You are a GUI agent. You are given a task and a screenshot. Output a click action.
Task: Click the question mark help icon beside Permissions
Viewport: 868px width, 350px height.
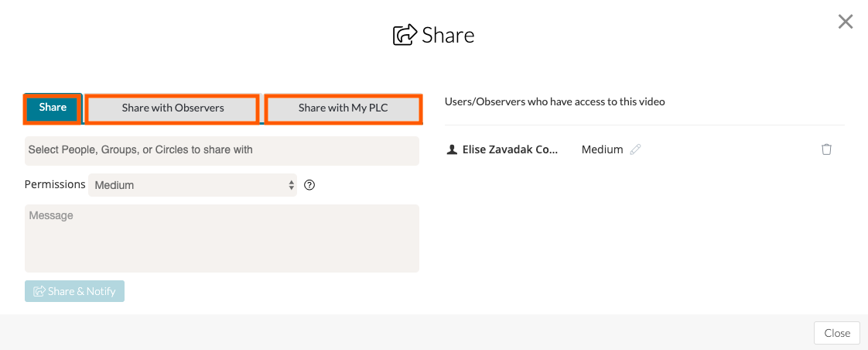(x=309, y=185)
